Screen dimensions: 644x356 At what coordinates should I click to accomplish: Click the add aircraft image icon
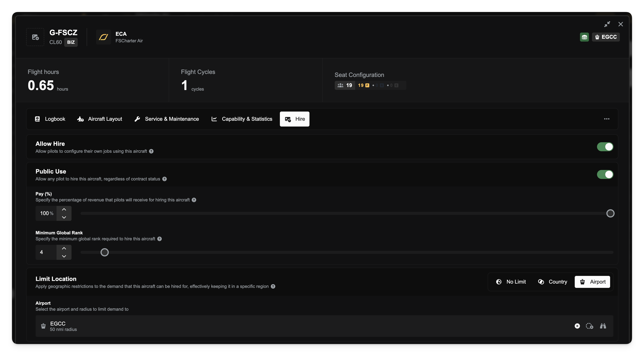point(35,37)
